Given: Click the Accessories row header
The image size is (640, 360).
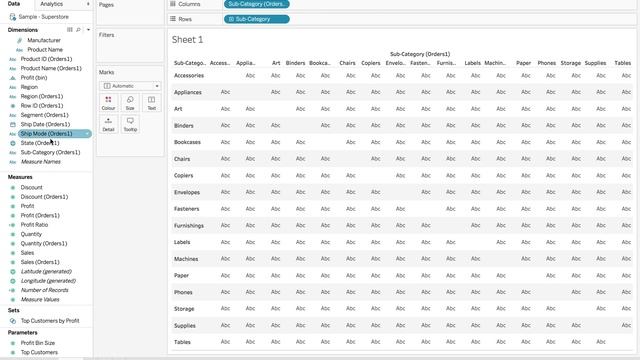Looking at the screenshot, I should click(x=189, y=76).
